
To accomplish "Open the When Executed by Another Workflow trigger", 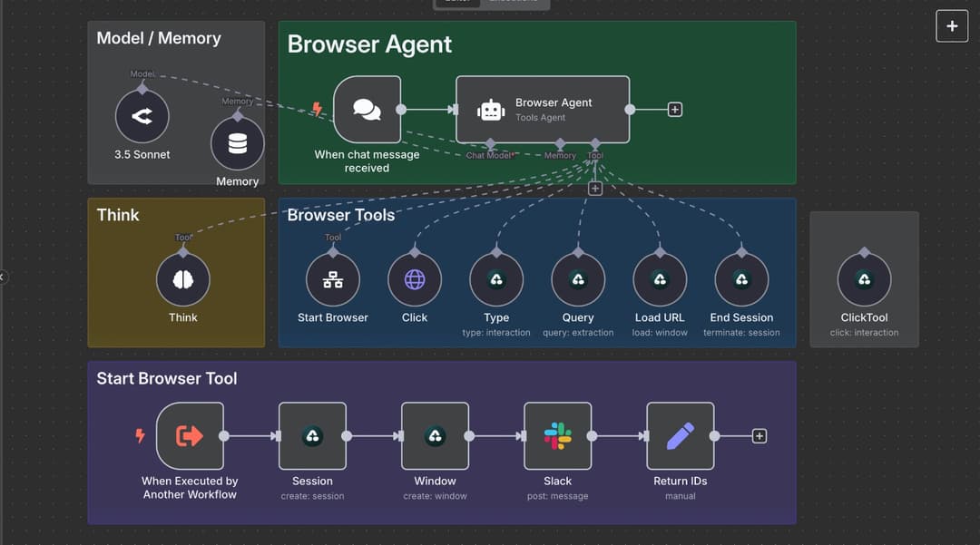I will point(188,435).
